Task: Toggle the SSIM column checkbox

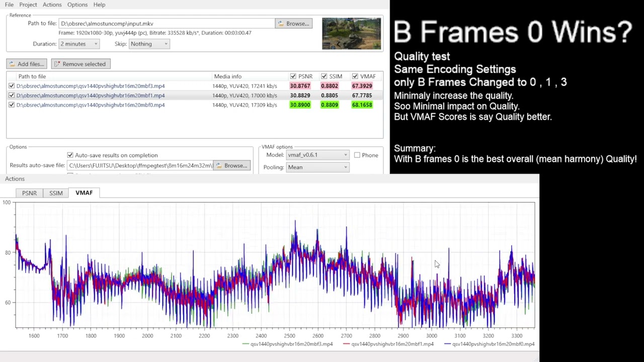Action: 324,76
